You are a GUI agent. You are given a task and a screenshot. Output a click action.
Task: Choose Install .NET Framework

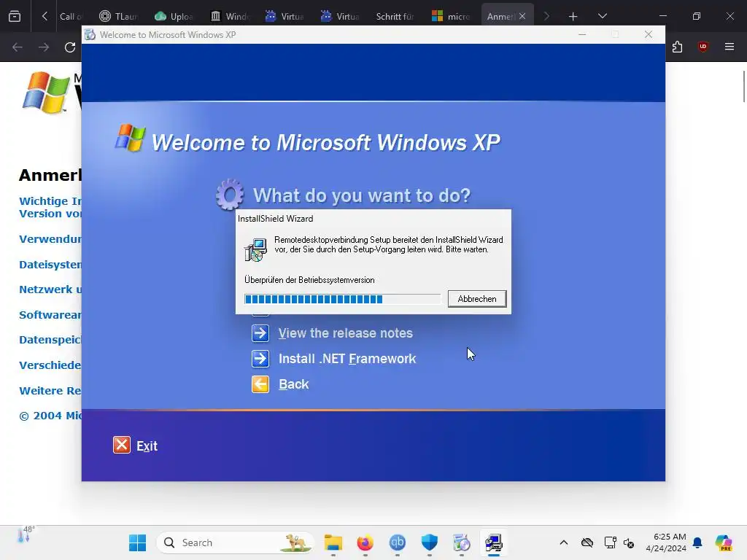(x=347, y=359)
